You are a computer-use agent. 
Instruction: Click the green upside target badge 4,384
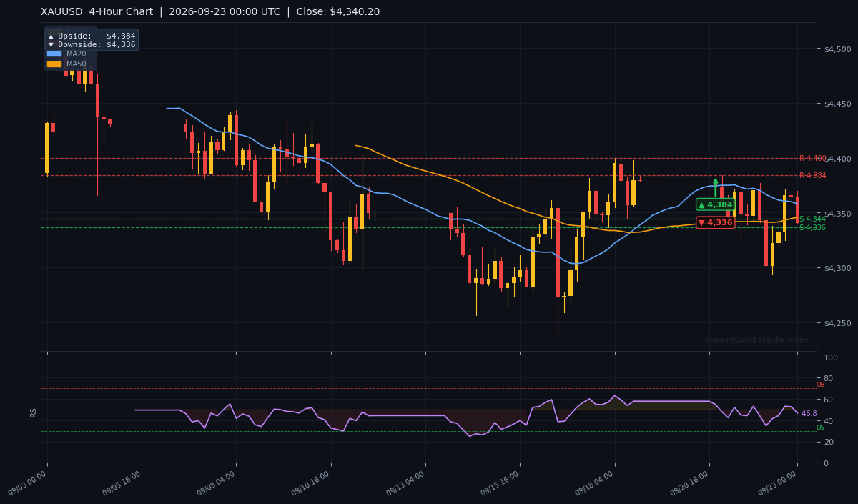pyautogui.click(x=716, y=204)
